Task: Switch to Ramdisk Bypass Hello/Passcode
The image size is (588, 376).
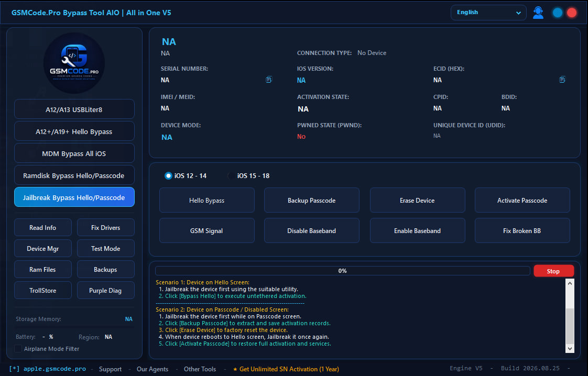Action: (74, 175)
